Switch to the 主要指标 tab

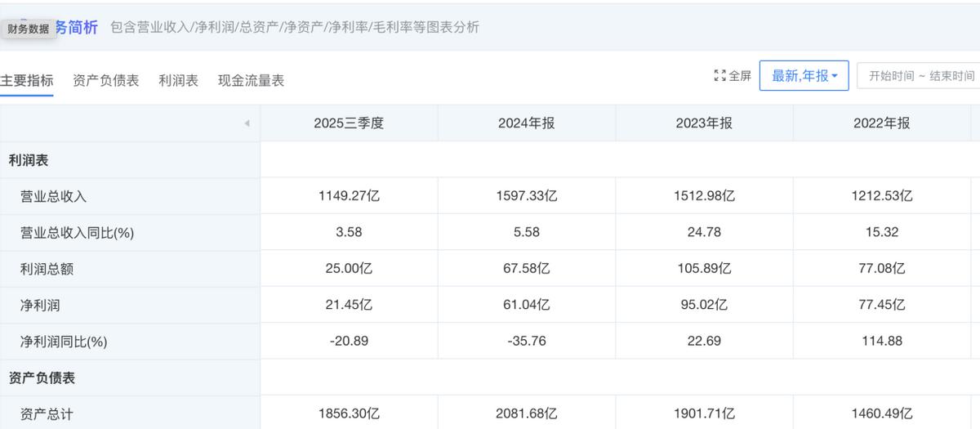(27, 81)
